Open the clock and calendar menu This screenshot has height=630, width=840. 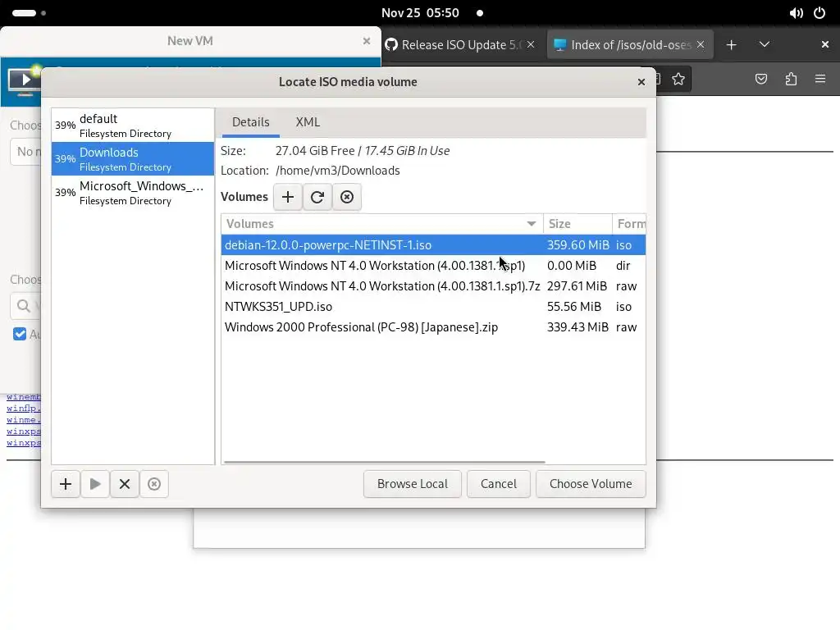point(420,13)
